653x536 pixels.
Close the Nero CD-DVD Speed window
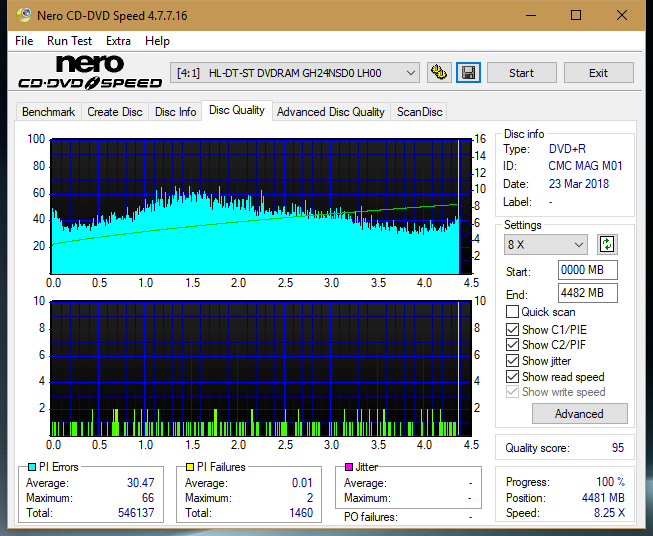pyautogui.click(x=622, y=15)
